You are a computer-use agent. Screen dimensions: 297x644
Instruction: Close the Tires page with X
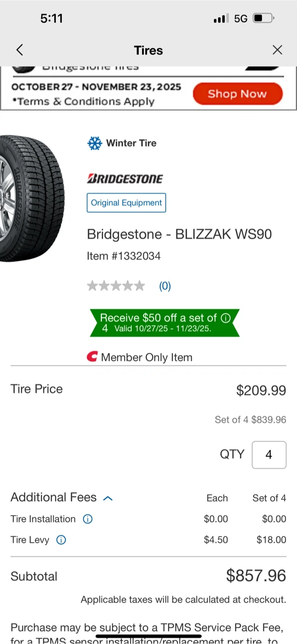[277, 50]
